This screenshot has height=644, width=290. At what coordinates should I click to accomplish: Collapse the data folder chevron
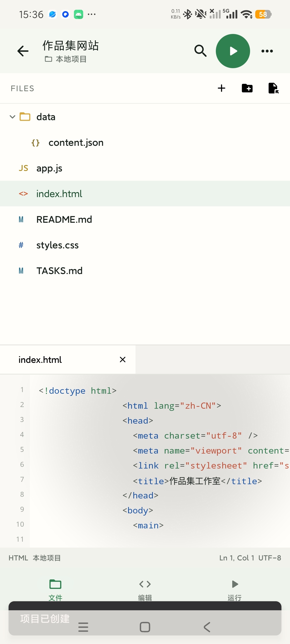click(12, 117)
